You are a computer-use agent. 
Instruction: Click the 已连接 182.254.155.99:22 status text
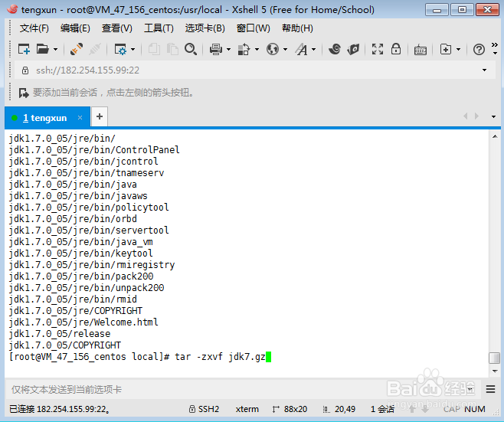tap(59, 409)
